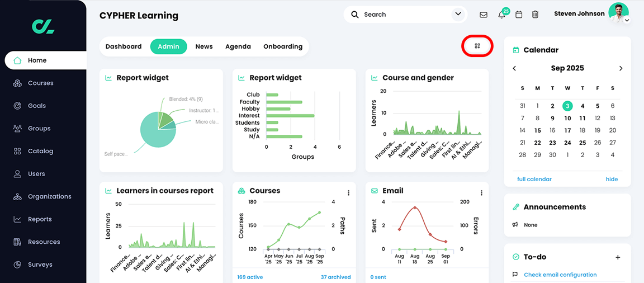Open Email widget three-dot menu
This screenshot has width=644, height=283.
click(481, 192)
